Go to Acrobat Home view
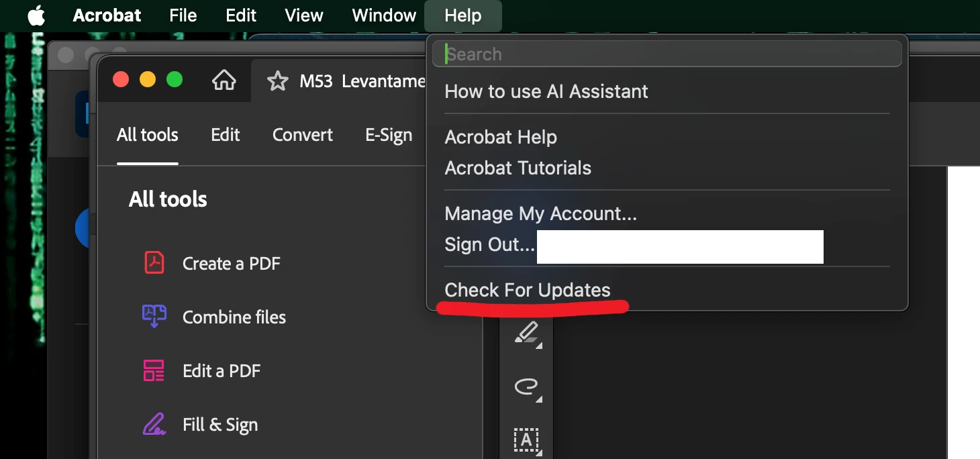 coord(224,81)
